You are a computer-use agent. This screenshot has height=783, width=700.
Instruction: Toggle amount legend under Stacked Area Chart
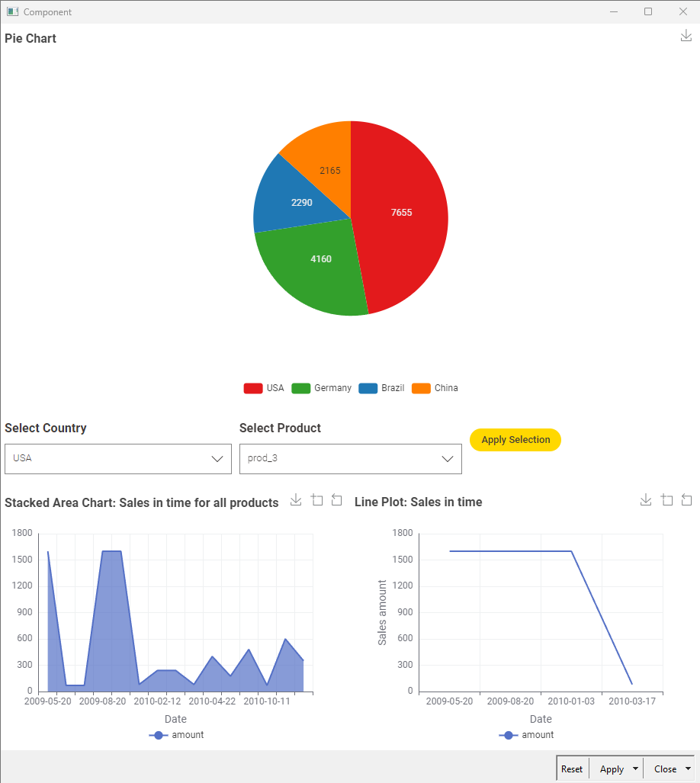[x=177, y=735]
